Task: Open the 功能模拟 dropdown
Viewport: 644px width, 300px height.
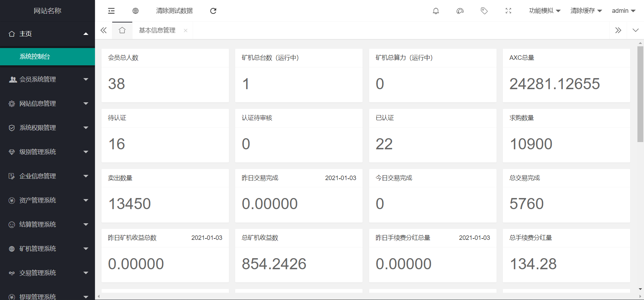Action: 545,11
